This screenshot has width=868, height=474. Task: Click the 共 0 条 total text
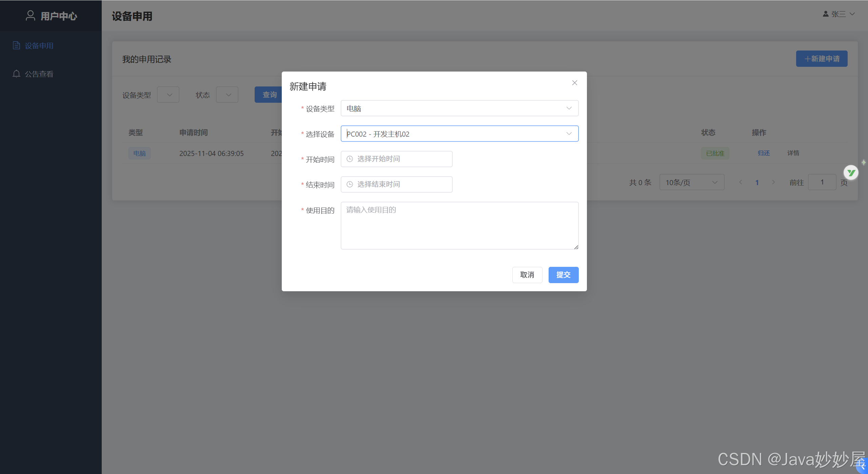pos(640,182)
